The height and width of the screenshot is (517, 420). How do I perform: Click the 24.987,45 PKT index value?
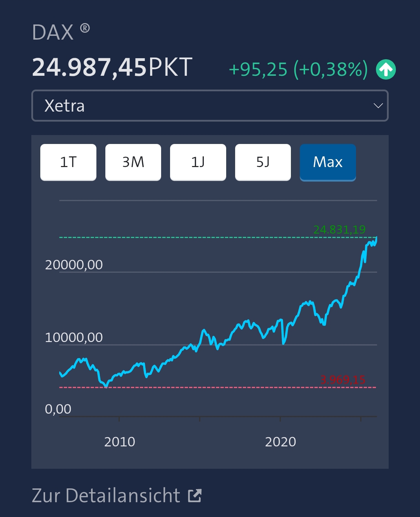coord(112,67)
